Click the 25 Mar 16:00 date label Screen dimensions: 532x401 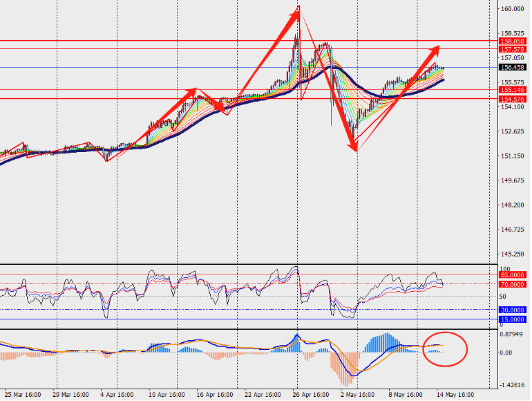point(23,395)
